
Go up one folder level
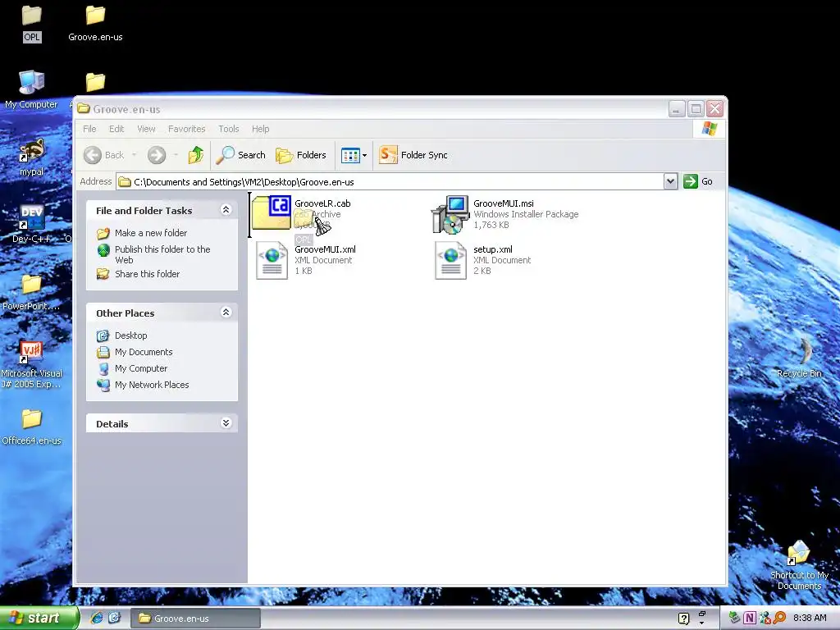195,155
